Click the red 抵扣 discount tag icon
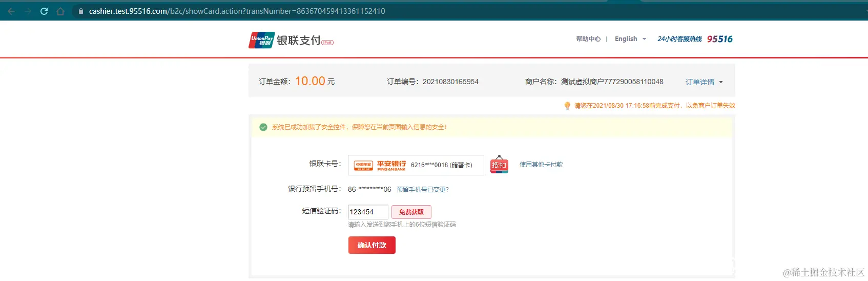Screen dimensions: 868x281 pyautogui.click(x=499, y=165)
